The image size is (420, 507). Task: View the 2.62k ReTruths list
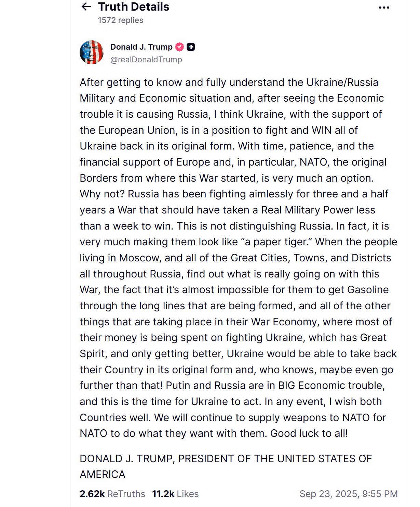click(112, 494)
